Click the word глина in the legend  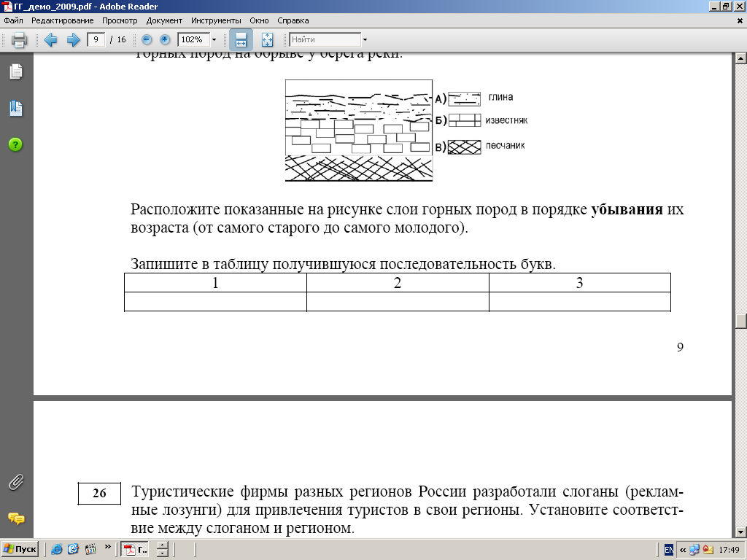pos(500,97)
